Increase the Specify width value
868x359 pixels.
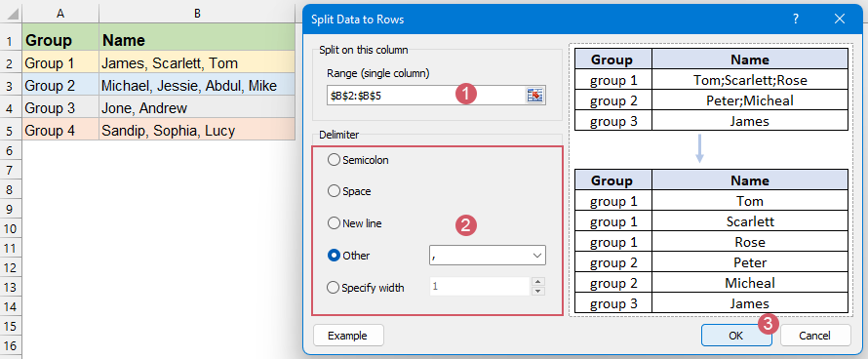point(538,281)
